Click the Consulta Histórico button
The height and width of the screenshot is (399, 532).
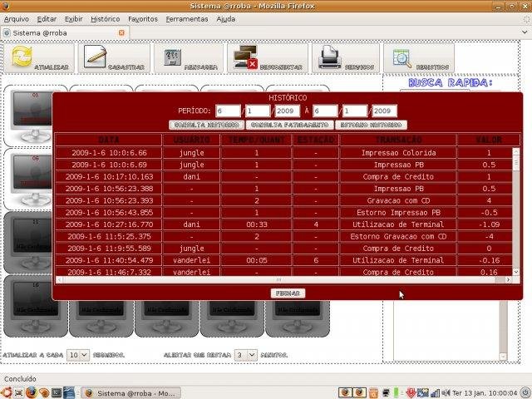click(x=207, y=125)
